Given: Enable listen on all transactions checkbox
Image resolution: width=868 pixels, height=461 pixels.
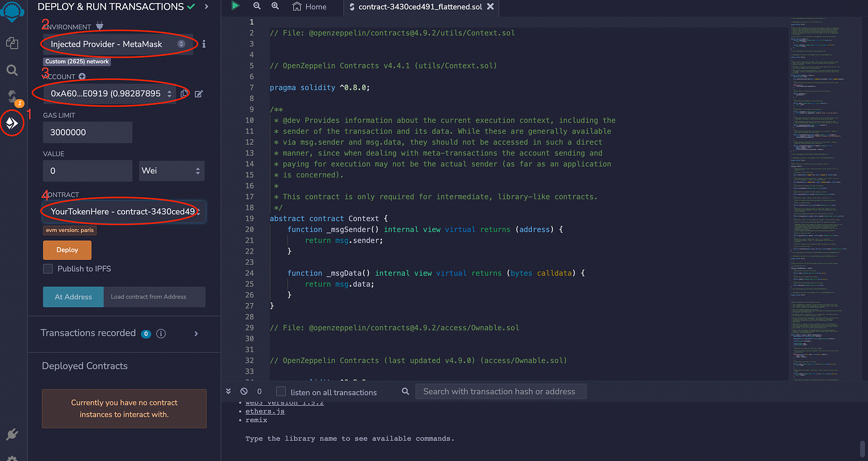Looking at the screenshot, I should click(x=281, y=392).
